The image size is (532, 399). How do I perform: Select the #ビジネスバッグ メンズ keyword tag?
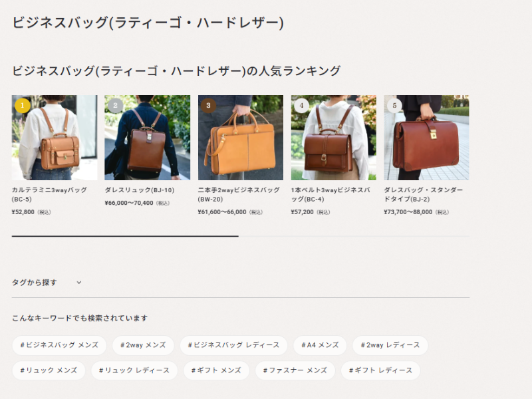(x=59, y=345)
